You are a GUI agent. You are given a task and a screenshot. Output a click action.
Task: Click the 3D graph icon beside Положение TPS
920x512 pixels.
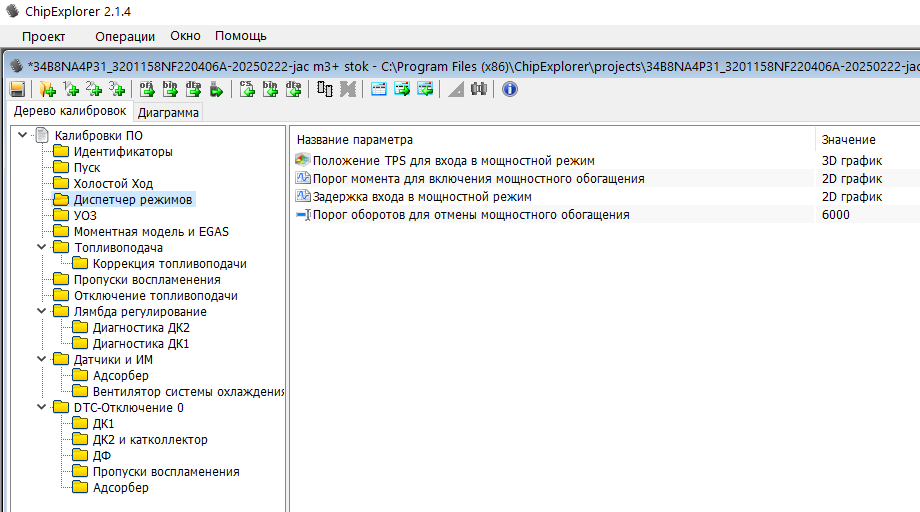304,160
